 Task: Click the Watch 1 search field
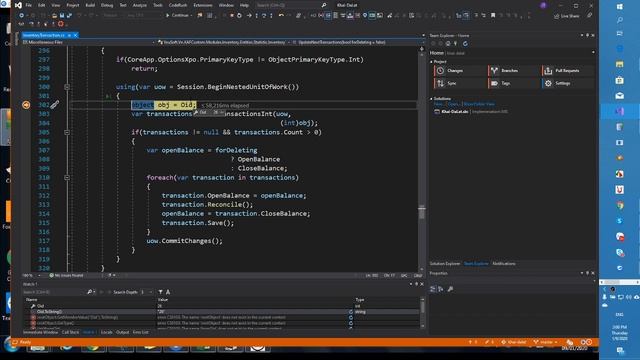(x=54, y=292)
